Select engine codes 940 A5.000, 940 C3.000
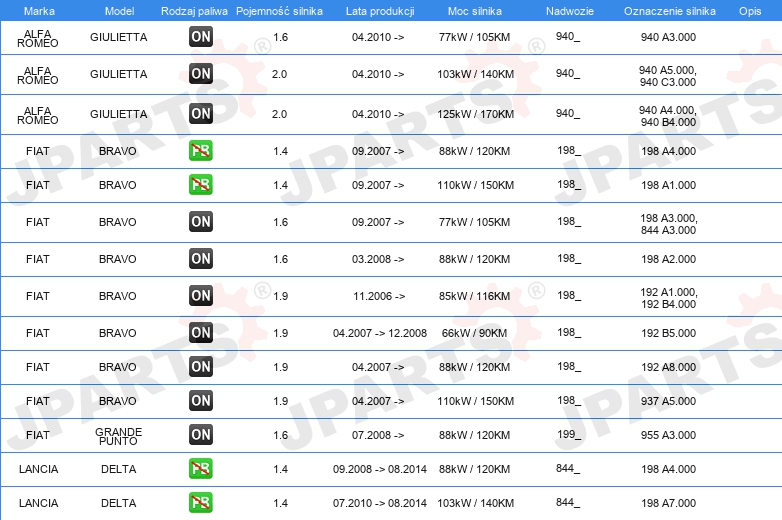 pyautogui.click(x=668, y=76)
